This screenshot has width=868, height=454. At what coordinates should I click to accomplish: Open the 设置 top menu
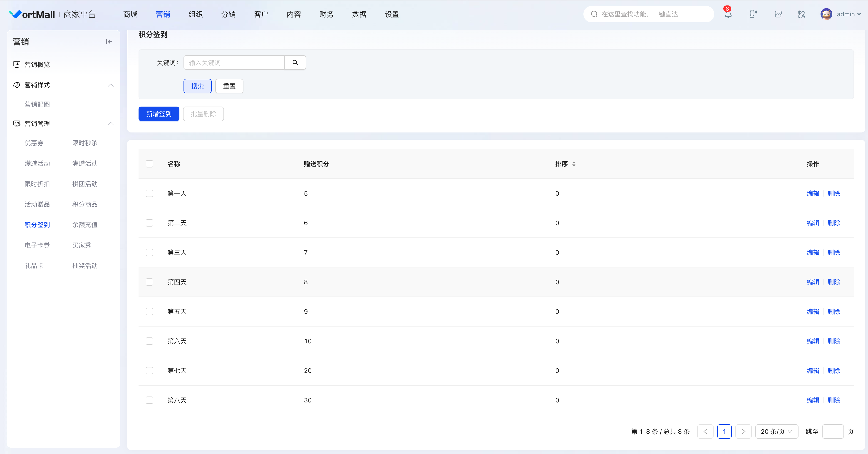pyautogui.click(x=392, y=14)
